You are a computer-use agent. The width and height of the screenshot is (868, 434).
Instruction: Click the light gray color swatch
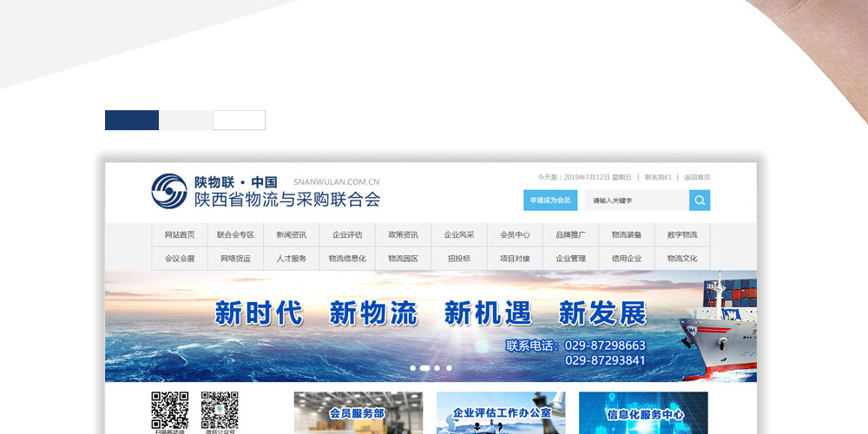(x=186, y=120)
